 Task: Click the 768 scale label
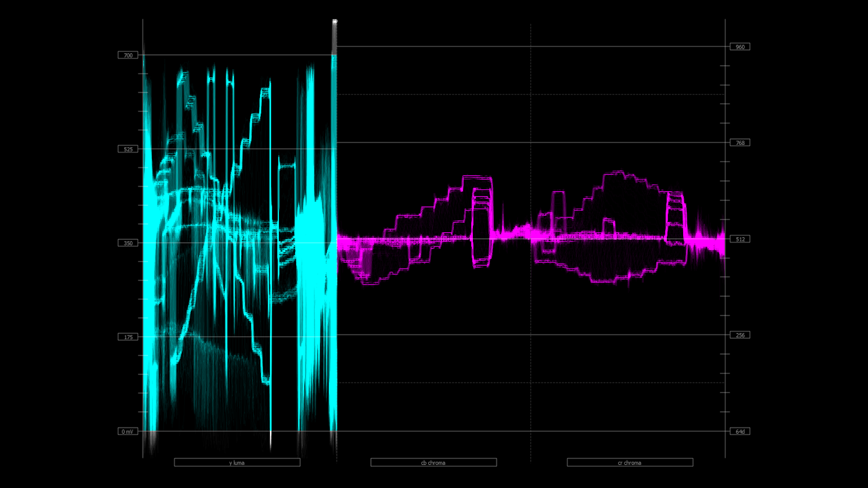[x=740, y=143]
